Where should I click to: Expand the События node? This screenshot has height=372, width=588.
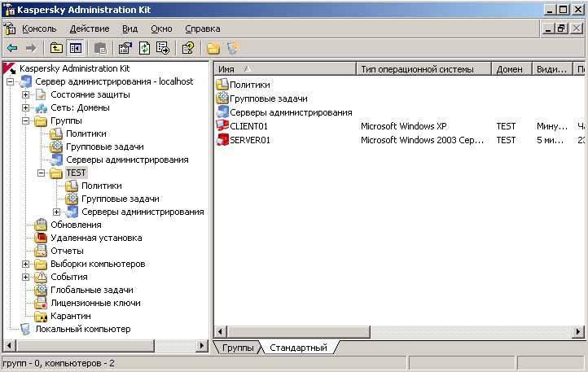[x=25, y=277]
